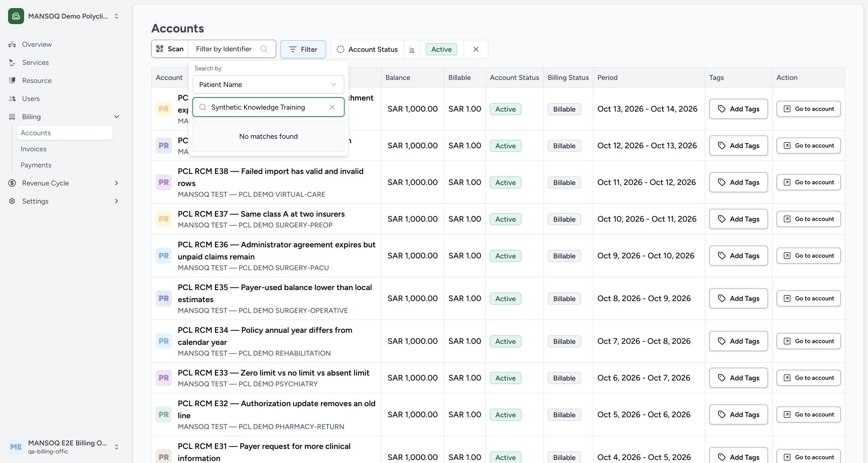Open the Users sidebar item

(x=31, y=99)
